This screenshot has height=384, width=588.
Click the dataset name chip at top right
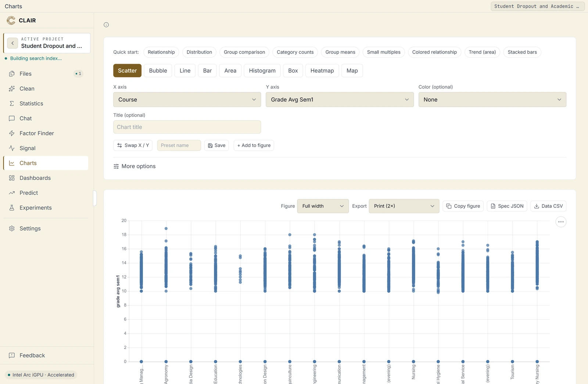[537, 6]
